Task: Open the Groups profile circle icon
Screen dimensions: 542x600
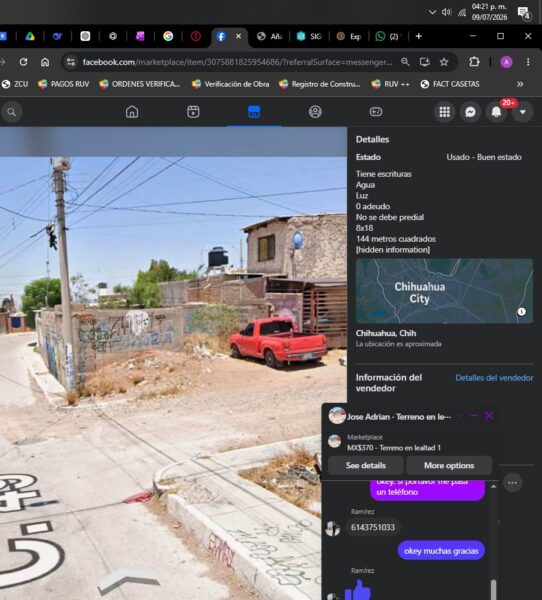Action: click(x=315, y=112)
